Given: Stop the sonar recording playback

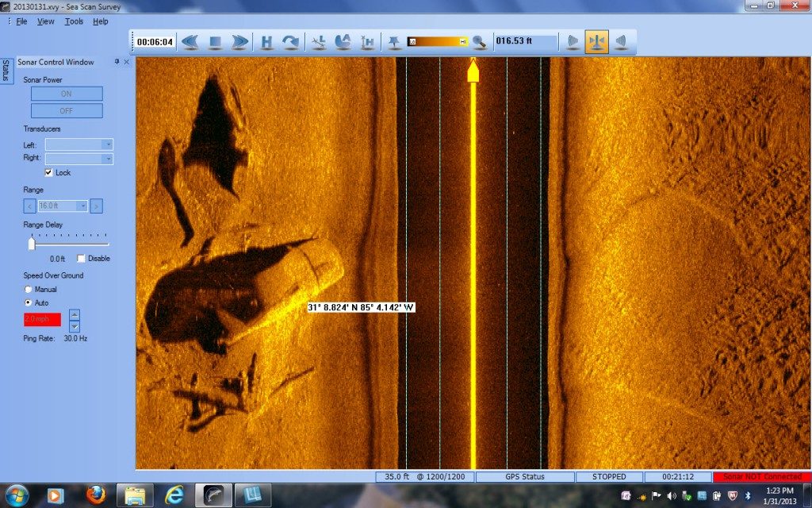Looking at the screenshot, I should click(215, 41).
